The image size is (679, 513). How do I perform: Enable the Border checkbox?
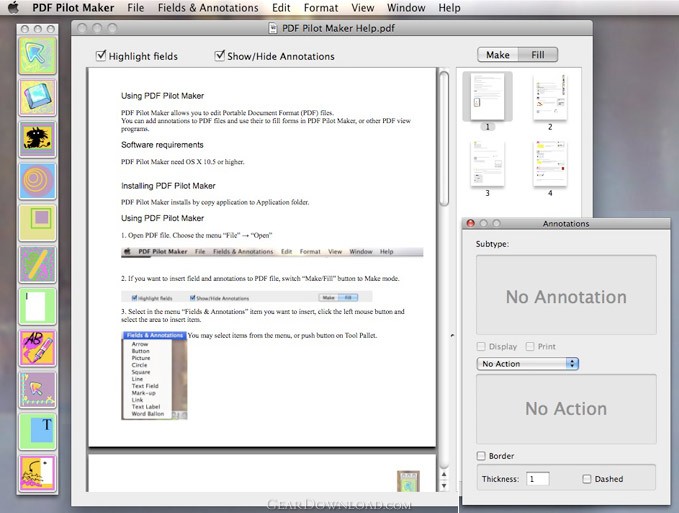(x=481, y=456)
